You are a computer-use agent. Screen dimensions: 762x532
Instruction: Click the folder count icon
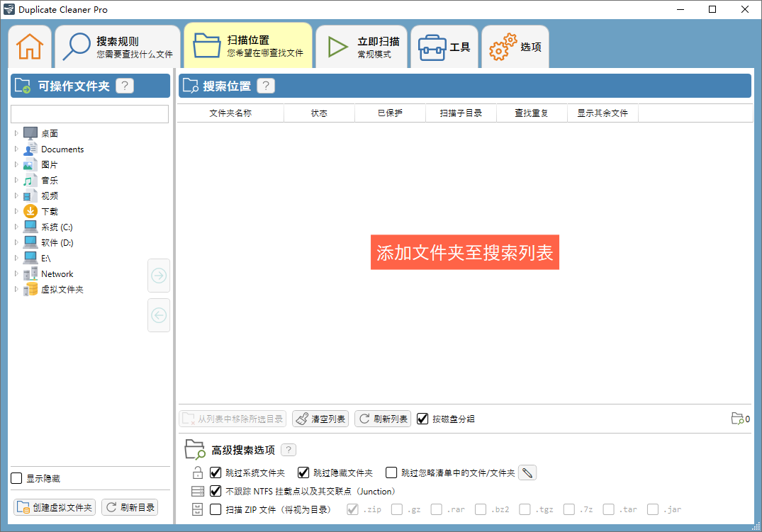[x=737, y=419]
